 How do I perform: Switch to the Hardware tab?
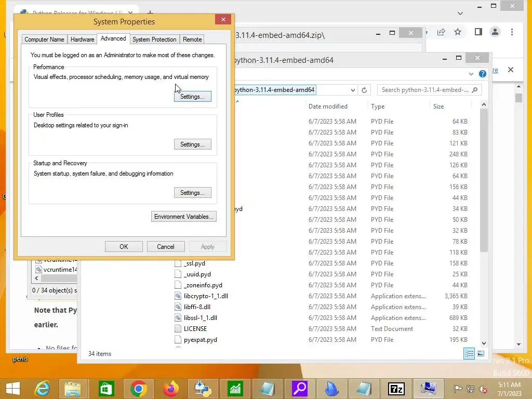[x=82, y=39]
